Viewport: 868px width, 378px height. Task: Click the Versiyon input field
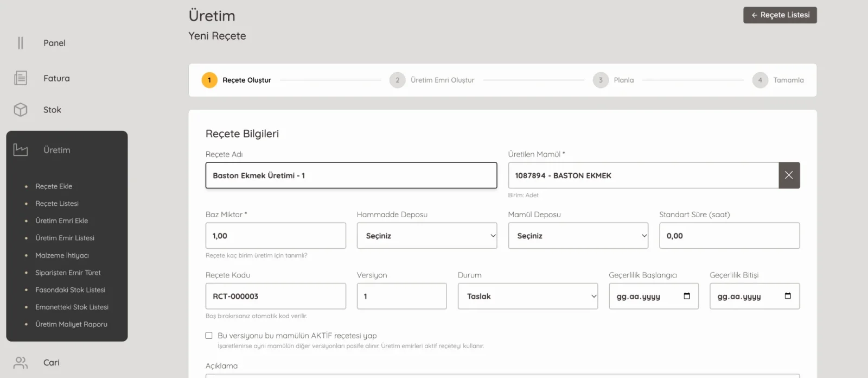[402, 297]
